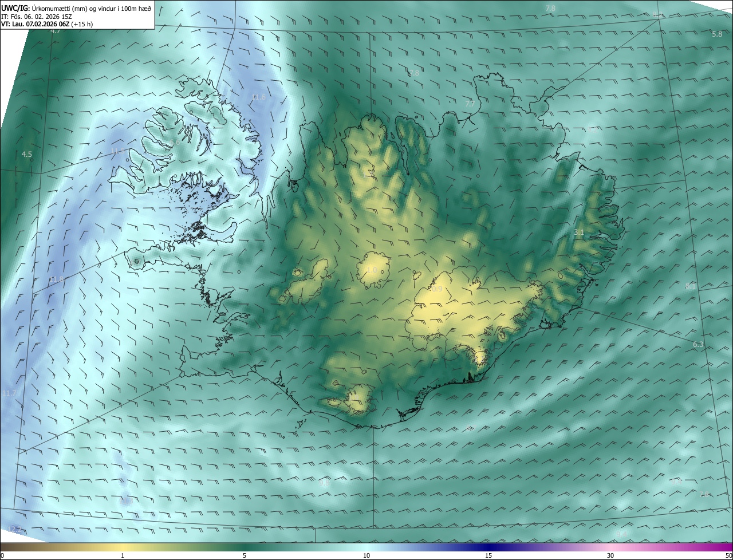733x560 pixels.
Task: Click the "11.5" value label on the map
Action: pos(118,151)
